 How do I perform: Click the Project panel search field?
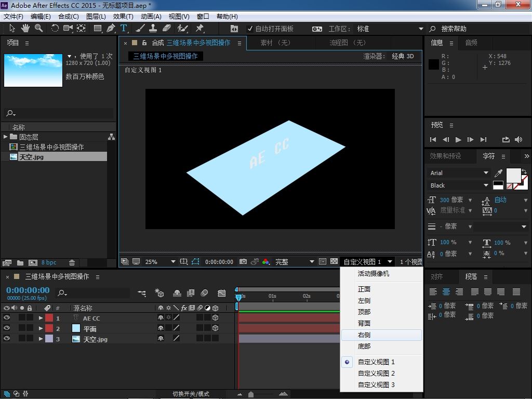click(58, 113)
